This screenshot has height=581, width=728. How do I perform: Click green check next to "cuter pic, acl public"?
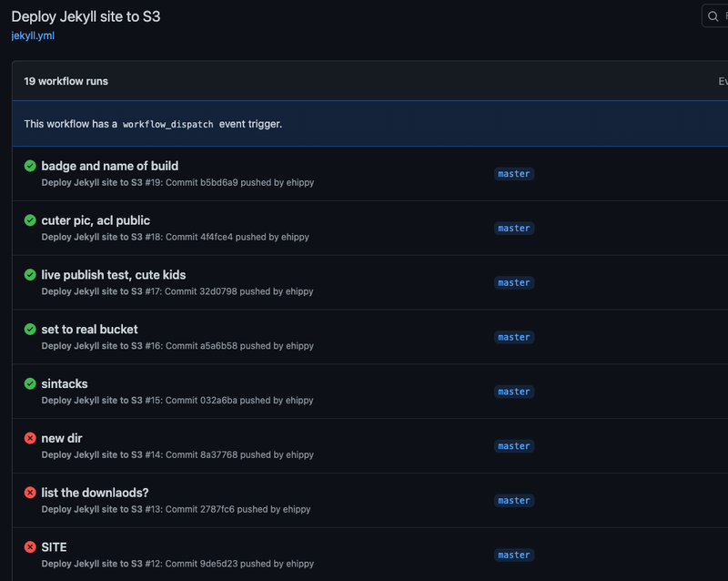click(x=28, y=220)
